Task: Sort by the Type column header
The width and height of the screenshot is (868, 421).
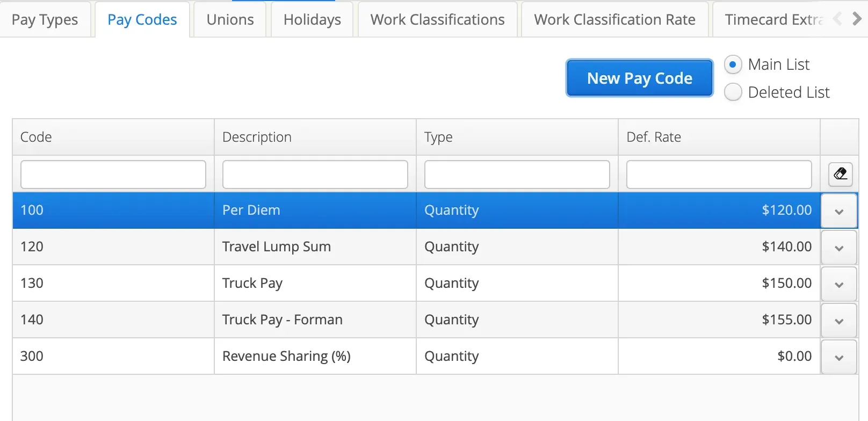Action: [x=517, y=137]
